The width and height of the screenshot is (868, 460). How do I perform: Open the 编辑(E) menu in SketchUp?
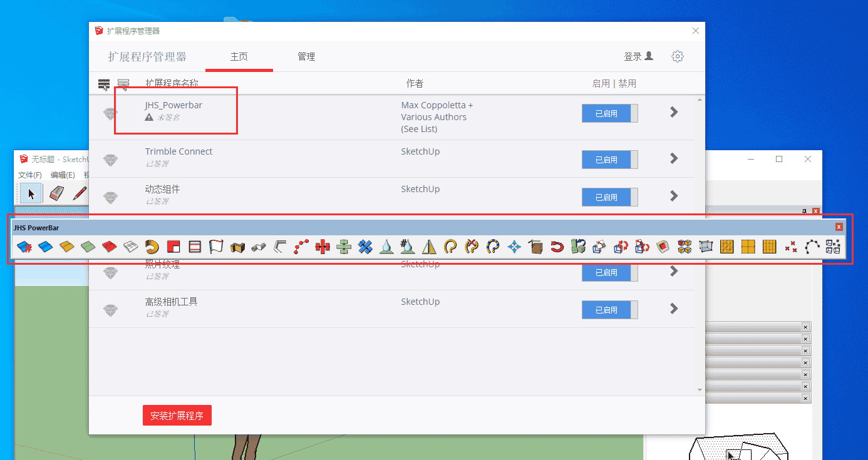tap(63, 175)
